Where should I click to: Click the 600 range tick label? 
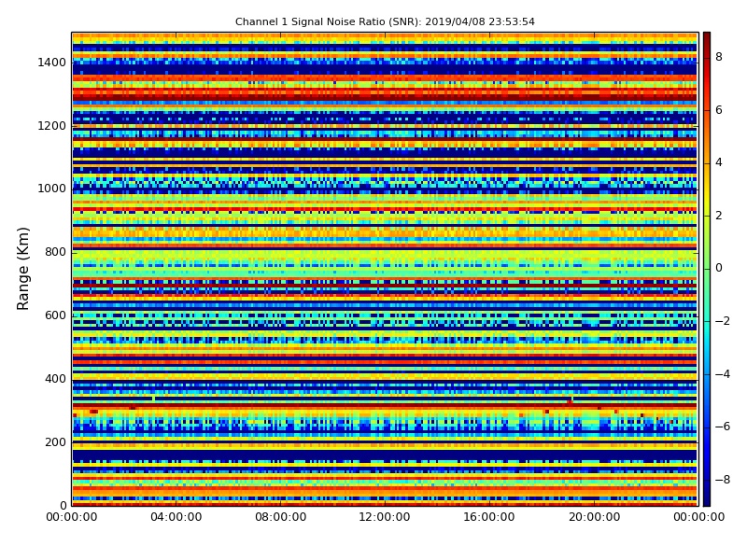click(55, 315)
